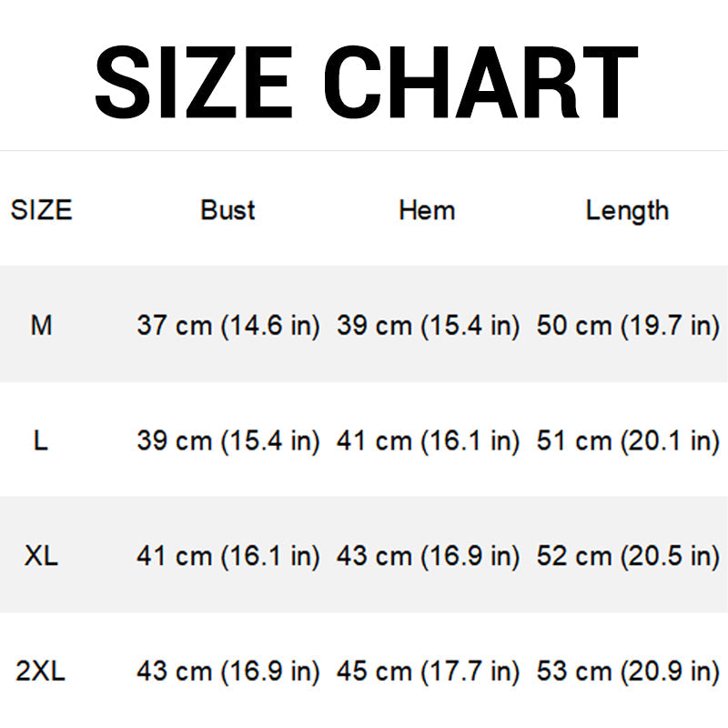
Task: Click the L size row label
Action: (x=41, y=440)
